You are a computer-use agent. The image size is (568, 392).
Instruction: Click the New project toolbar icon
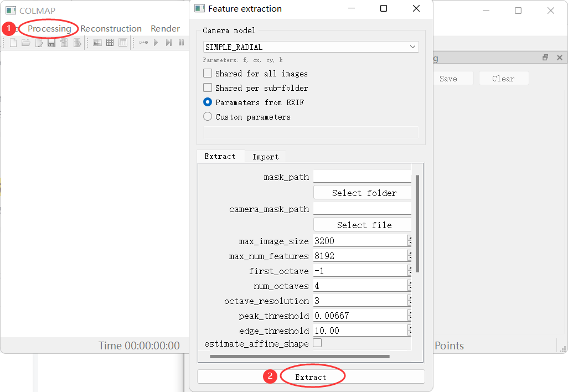tap(13, 43)
